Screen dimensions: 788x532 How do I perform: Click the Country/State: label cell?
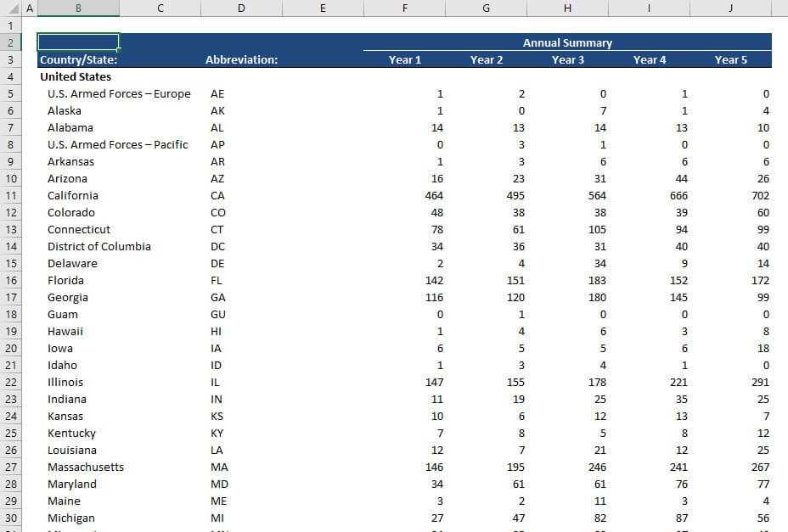click(x=76, y=59)
